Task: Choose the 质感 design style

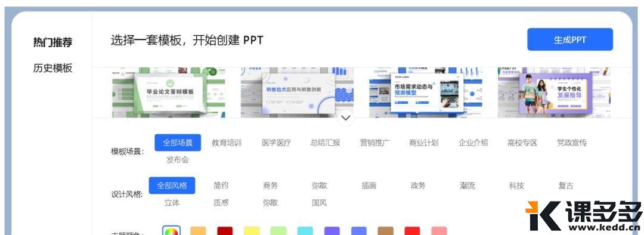Action: (221, 203)
